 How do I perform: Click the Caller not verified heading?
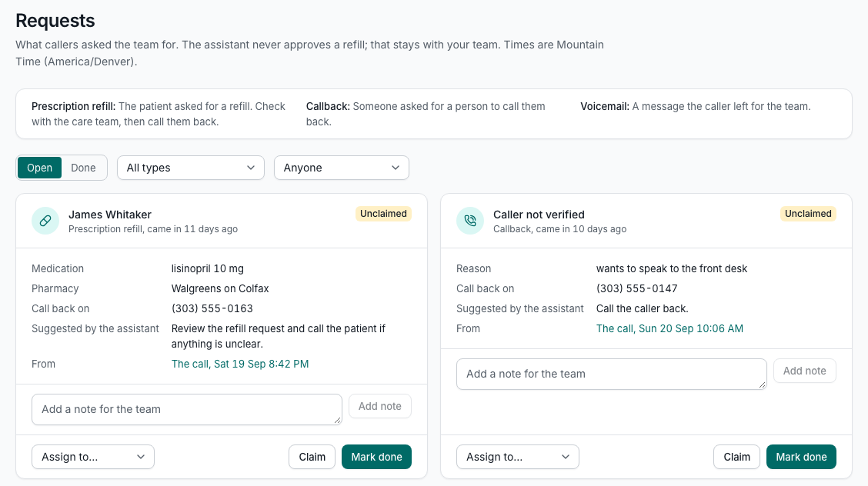click(539, 215)
